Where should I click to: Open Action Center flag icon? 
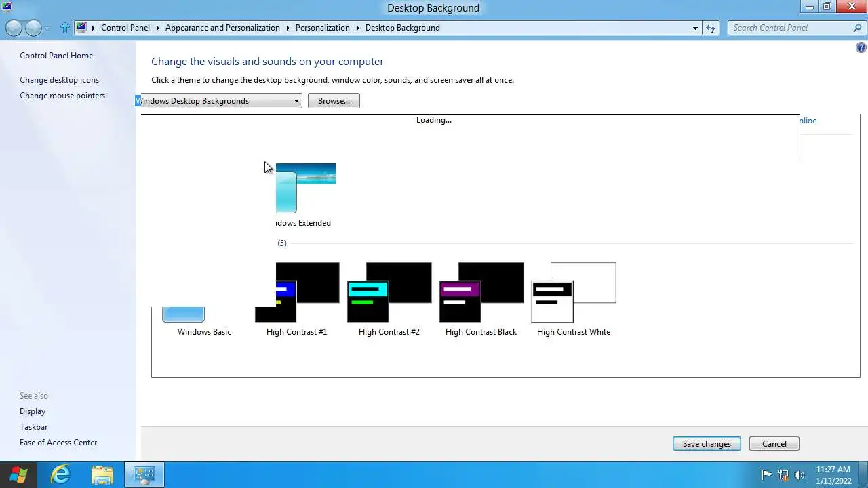767,475
